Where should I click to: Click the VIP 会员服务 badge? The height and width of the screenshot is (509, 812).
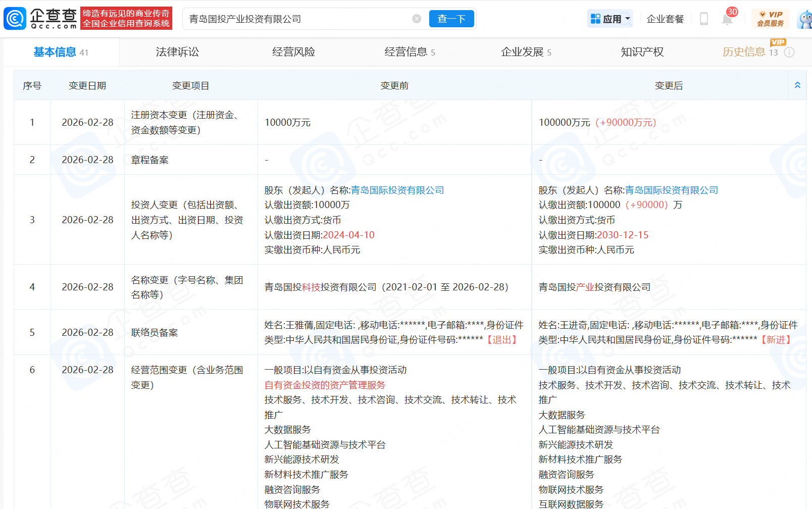770,19
